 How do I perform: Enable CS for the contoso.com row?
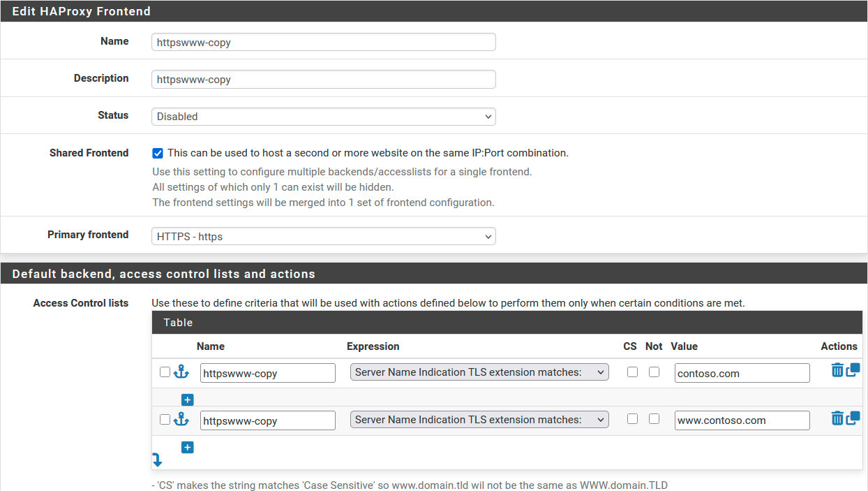[632, 372]
